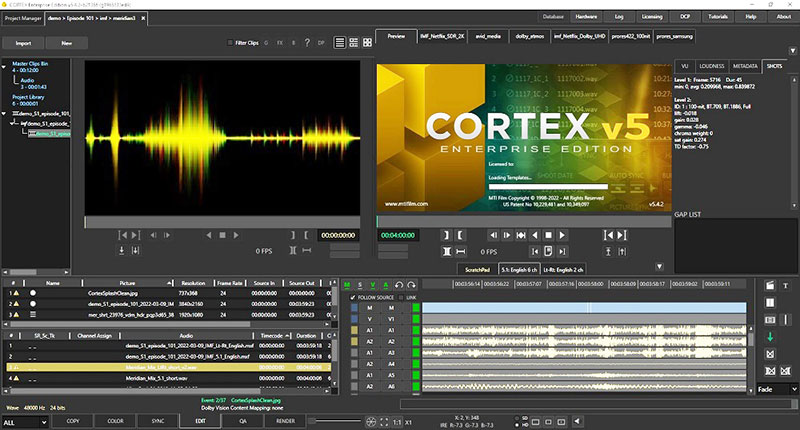
Task: Undo last timeline edit
Action: pos(399,285)
